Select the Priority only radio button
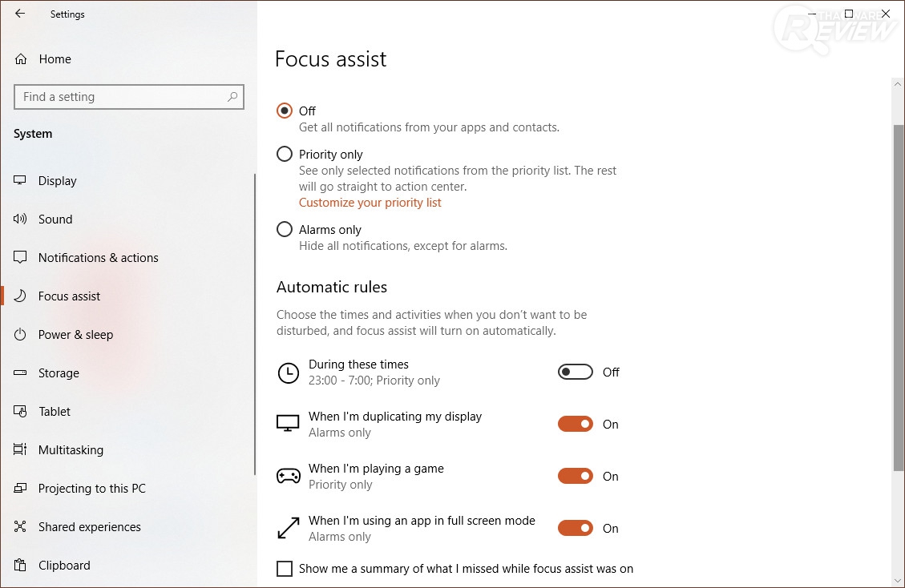This screenshot has width=905, height=588. (285, 154)
